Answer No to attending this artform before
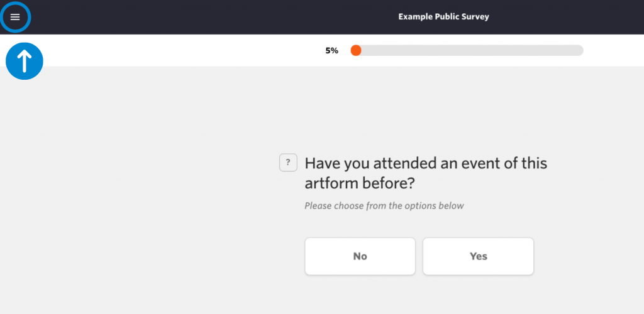The width and height of the screenshot is (644, 314). tap(360, 256)
